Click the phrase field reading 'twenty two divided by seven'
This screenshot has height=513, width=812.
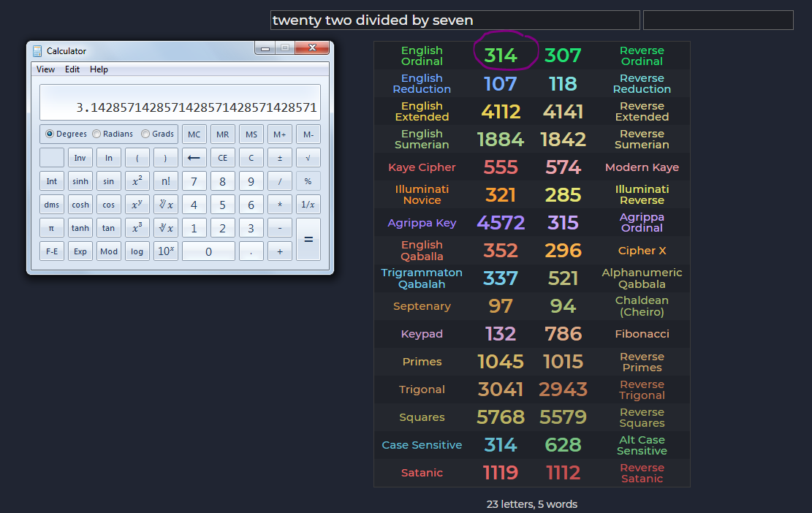click(455, 20)
